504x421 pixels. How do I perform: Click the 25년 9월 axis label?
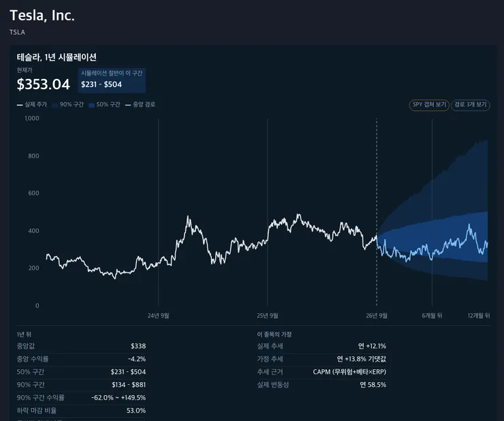[268, 315]
